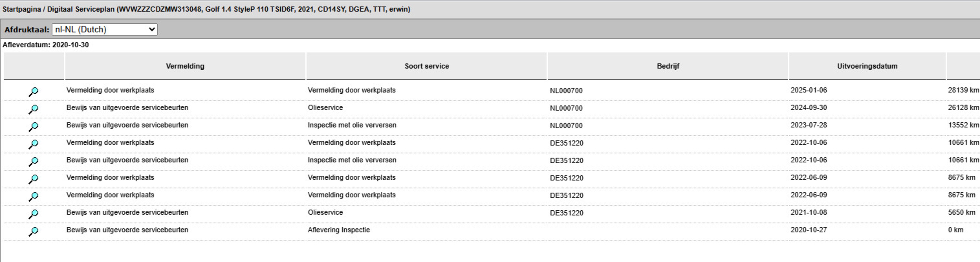Click Bedrijf NL000700 in 2025-01-06 row
The height and width of the screenshot is (262, 980).
[566, 91]
